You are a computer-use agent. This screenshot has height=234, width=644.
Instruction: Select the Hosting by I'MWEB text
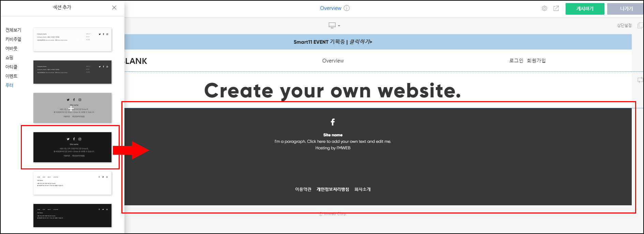pos(333,148)
